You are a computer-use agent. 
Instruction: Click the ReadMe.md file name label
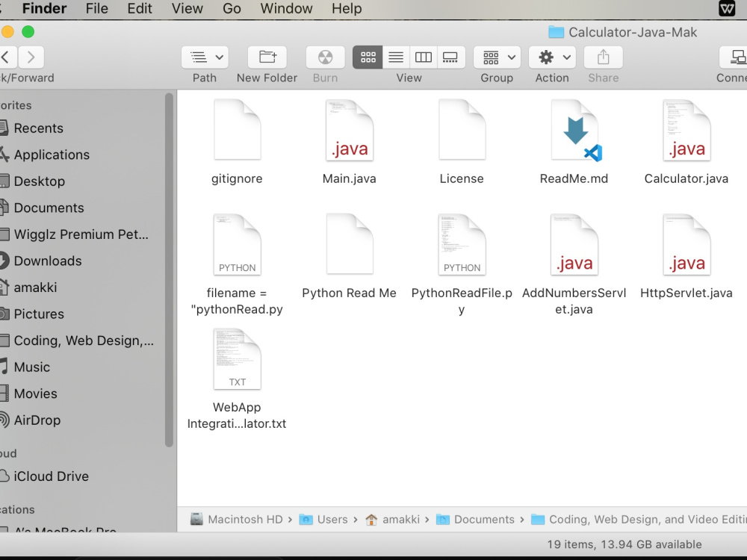point(574,178)
